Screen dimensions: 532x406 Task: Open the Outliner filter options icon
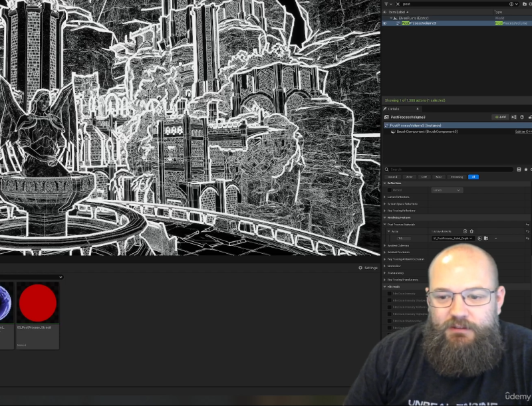click(x=387, y=4)
